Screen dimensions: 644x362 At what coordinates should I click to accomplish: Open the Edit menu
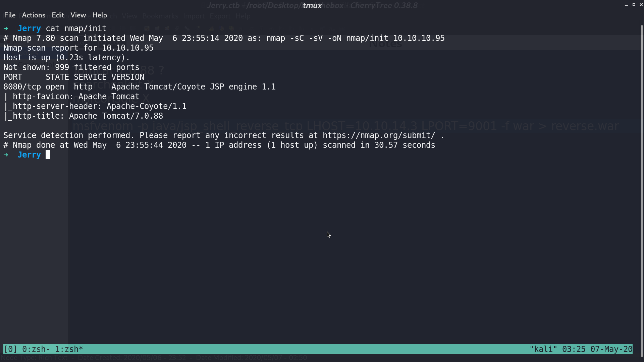[58, 15]
